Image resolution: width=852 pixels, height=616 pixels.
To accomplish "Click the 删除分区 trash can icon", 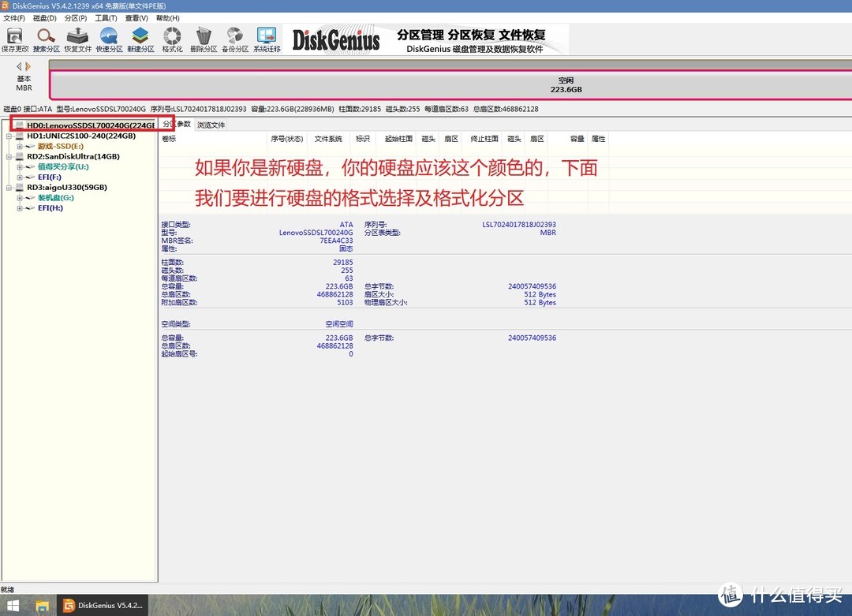I will click(x=204, y=39).
